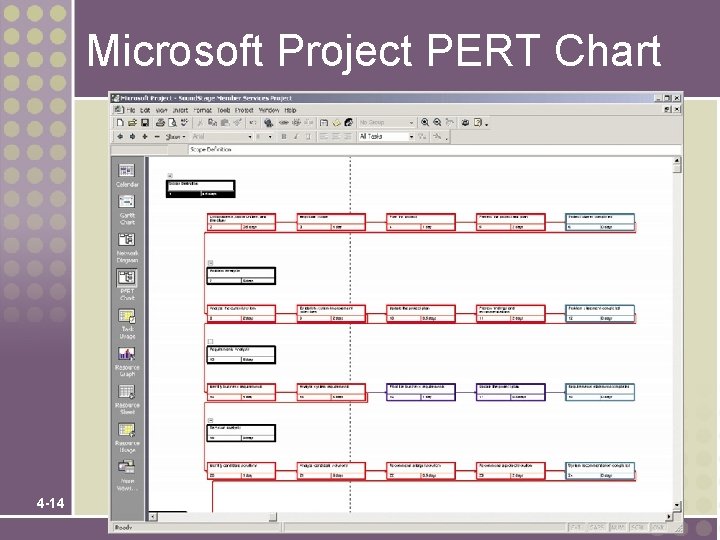Switch to Calendar view in View Bar
Image resolution: width=720 pixels, height=540 pixels.
pos(127,175)
